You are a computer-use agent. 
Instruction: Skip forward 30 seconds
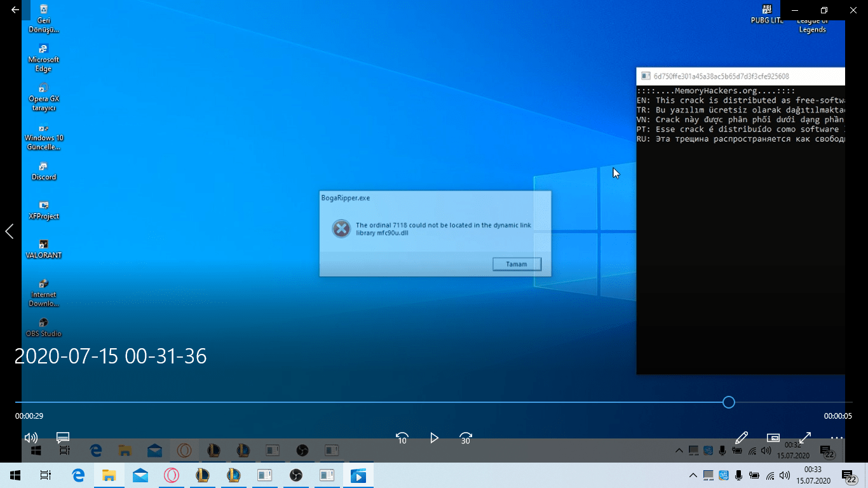[x=466, y=438]
